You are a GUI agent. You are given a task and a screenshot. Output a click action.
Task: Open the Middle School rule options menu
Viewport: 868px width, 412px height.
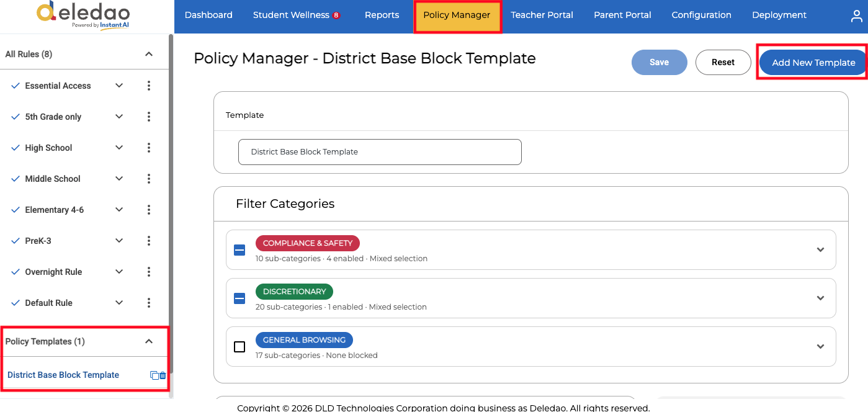point(149,179)
